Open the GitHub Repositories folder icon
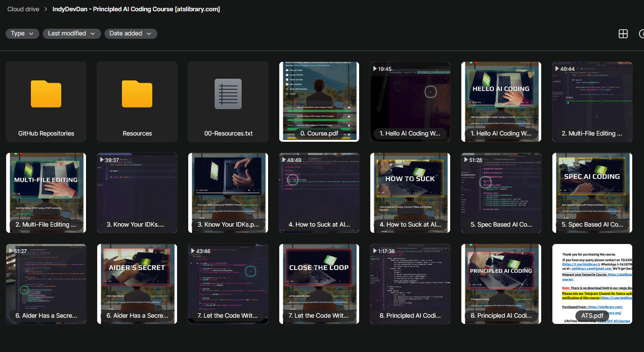This screenshot has height=352, width=644. (x=46, y=94)
